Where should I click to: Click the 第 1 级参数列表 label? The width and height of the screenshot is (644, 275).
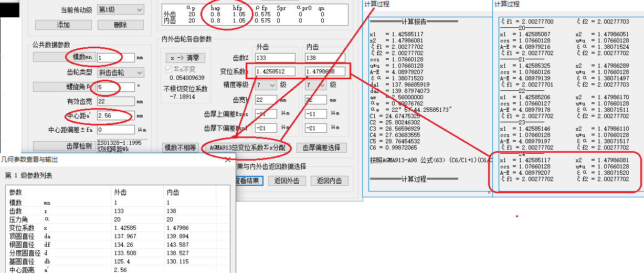pyautogui.click(x=29, y=175)
